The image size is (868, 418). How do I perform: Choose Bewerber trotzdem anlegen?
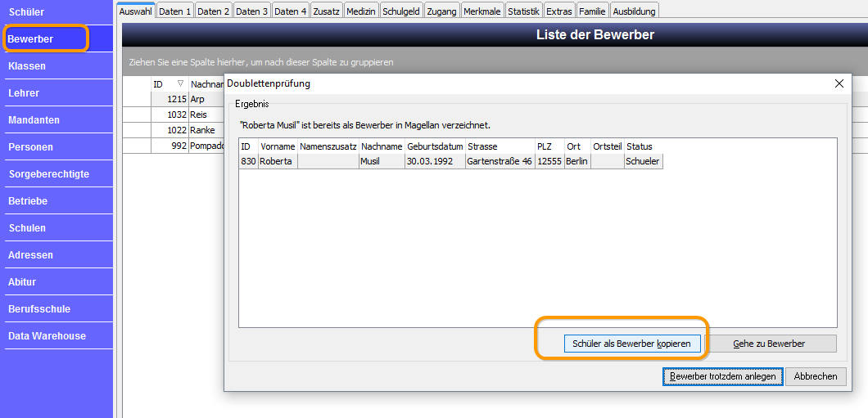coord(722,376)
